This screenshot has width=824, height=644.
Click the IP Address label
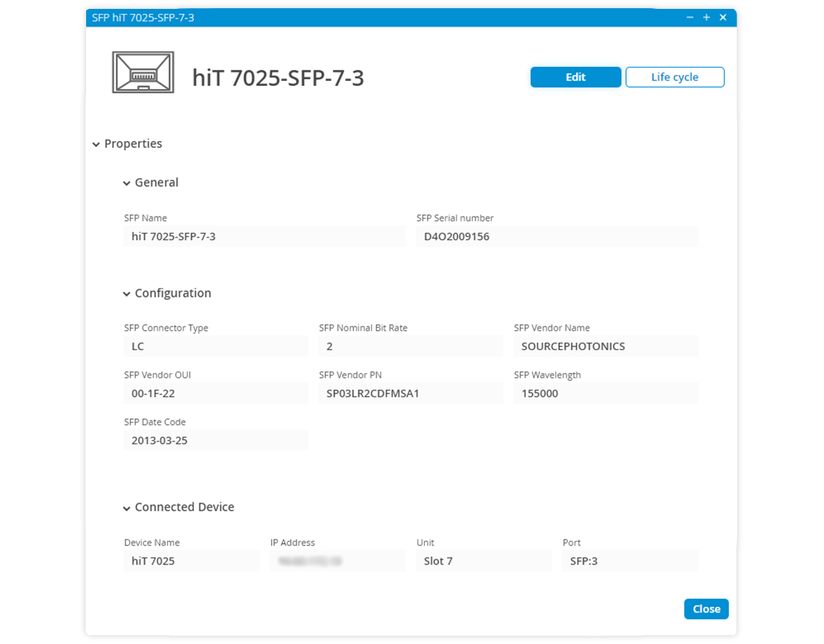point(292,542)
